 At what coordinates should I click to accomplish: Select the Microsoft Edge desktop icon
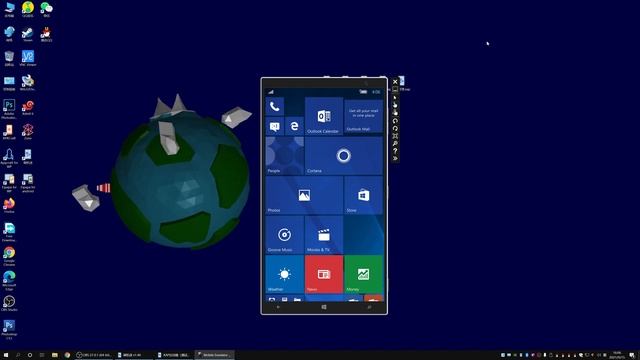pyautogui.click(x=9, y=281)
